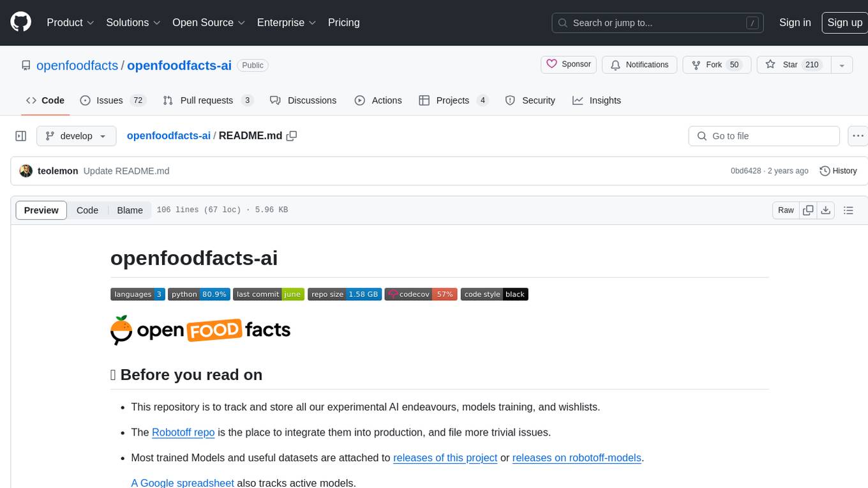Open the openfoodfacts owner link

tap(77, 65)
